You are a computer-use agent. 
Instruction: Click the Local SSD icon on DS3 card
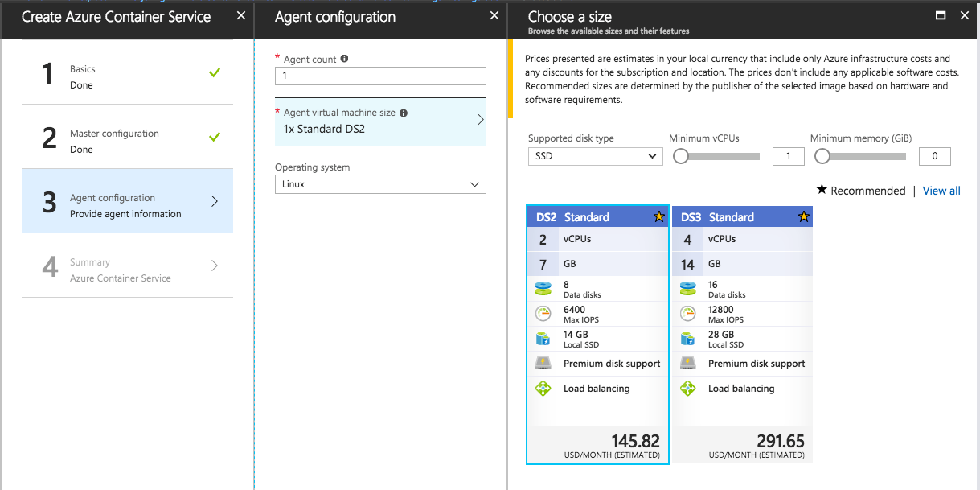pyautogui.click(x=687, y=339)
